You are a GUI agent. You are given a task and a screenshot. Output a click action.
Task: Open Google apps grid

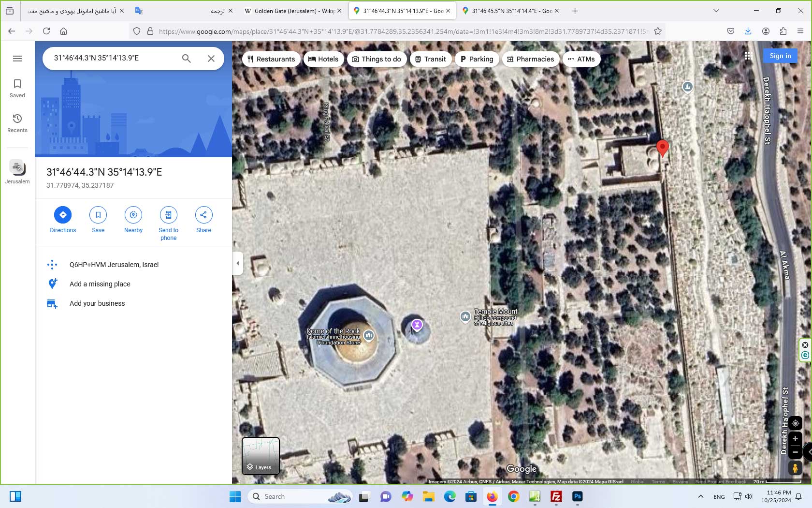click(748, 56)
